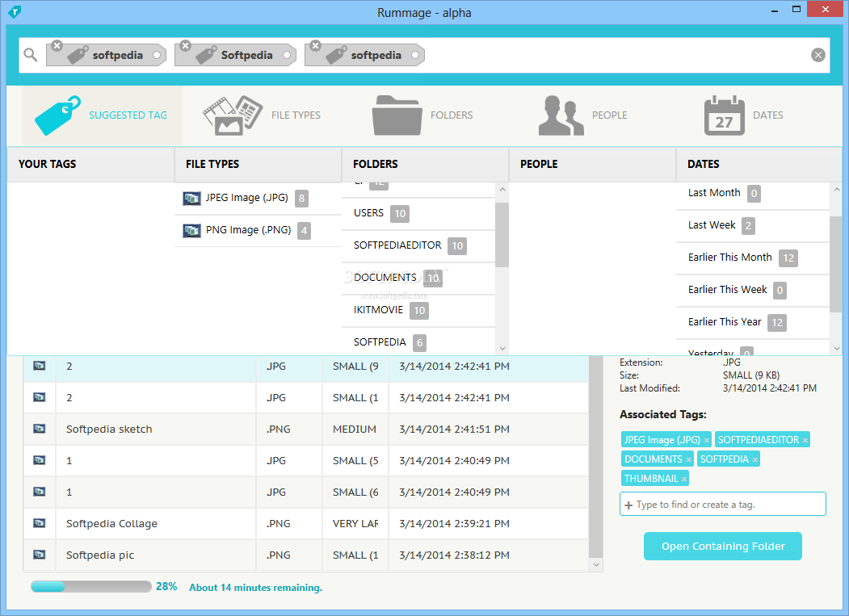Select the SOFTPEDIAEDITOR folder in Folders list

(418, 245)
